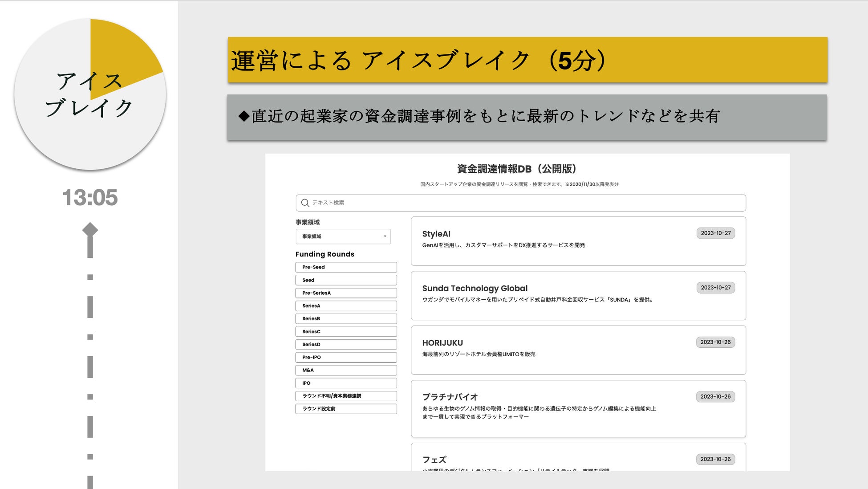
Task: Open the 事業領域 dropdown
Action: (x=343, y=236)
